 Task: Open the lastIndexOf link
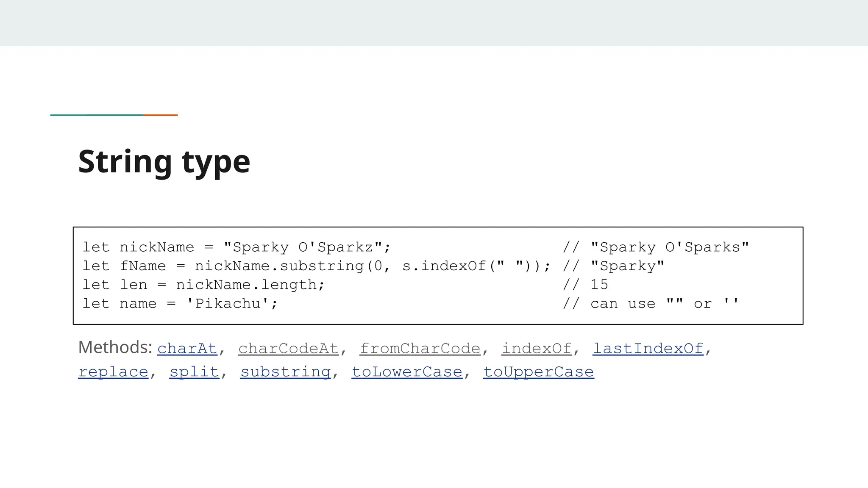click(648, 348)
